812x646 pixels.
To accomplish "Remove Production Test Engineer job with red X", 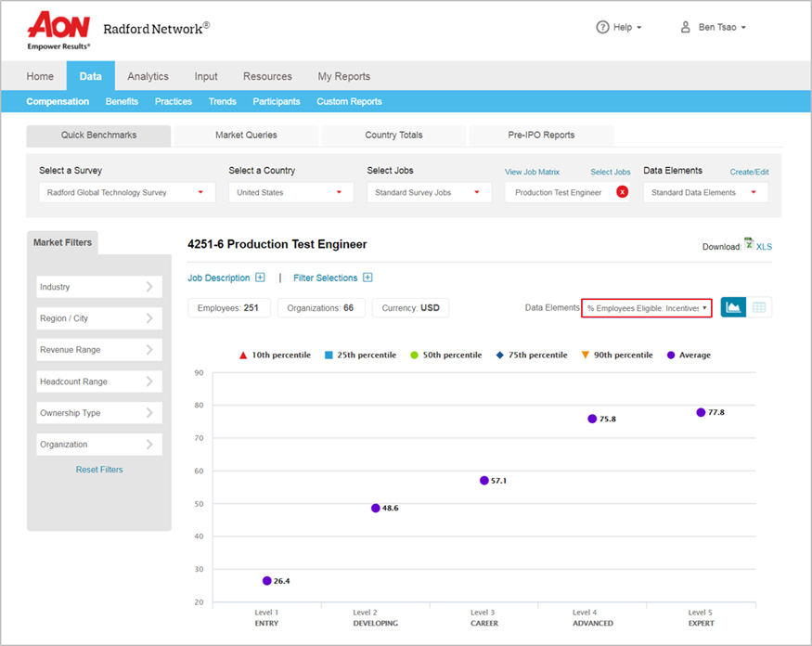I will pos(622,192).
